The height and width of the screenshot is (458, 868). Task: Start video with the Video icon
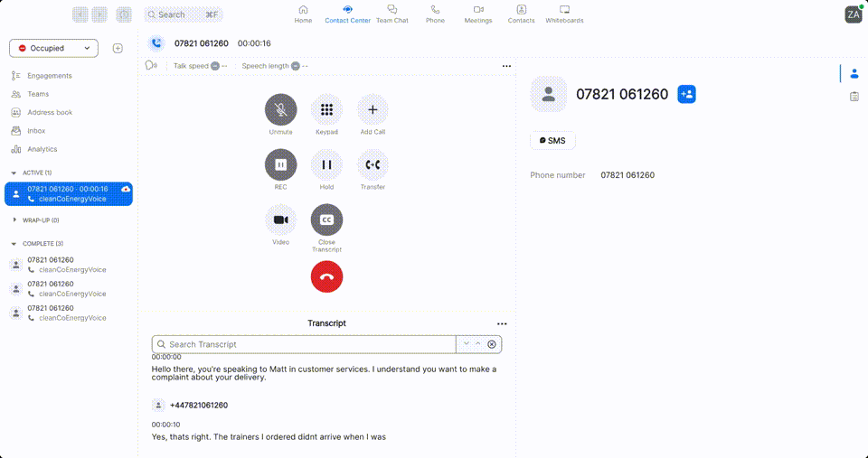pos(280,220)
